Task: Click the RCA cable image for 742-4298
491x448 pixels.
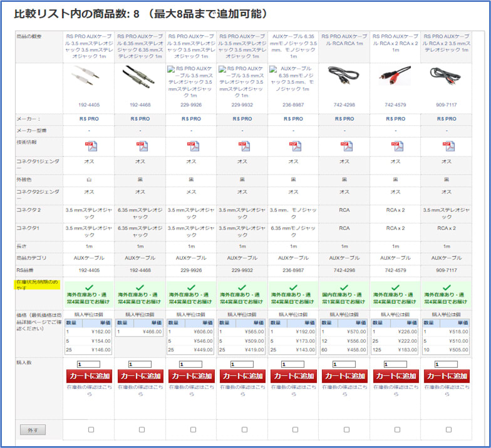Action: click(343, 76)
